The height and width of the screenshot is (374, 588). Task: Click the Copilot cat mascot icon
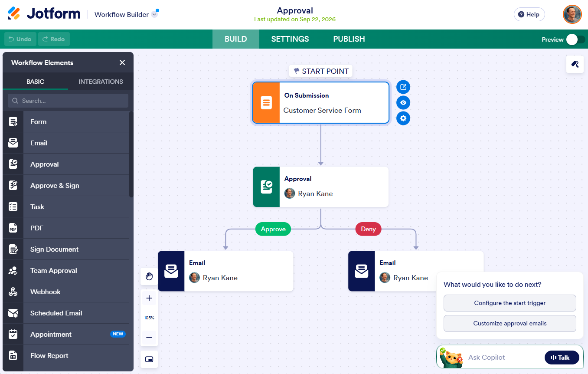point(451,358)
